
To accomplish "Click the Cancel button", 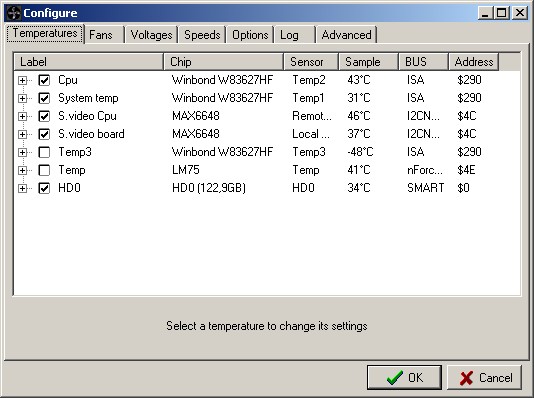I will click(484, 378).
